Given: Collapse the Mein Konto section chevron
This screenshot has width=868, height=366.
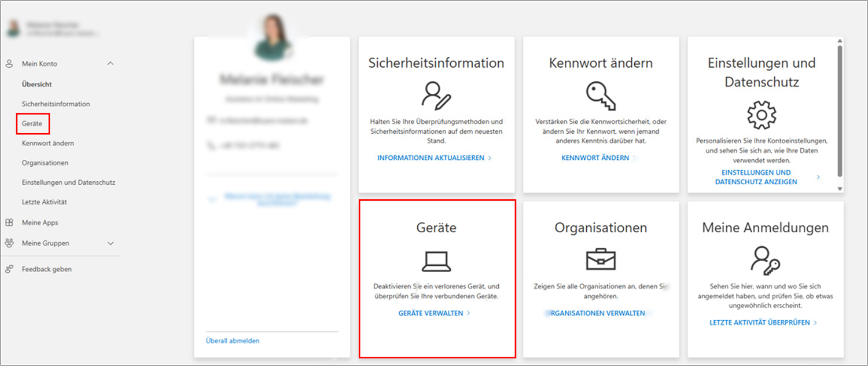Looking at the screenshot, I should coord(111,64).
